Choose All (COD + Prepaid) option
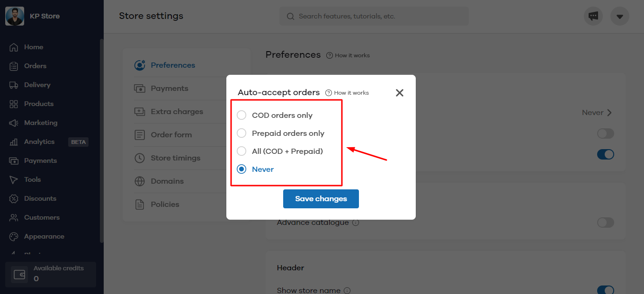 pyautogui.click(x=242, y=151)
